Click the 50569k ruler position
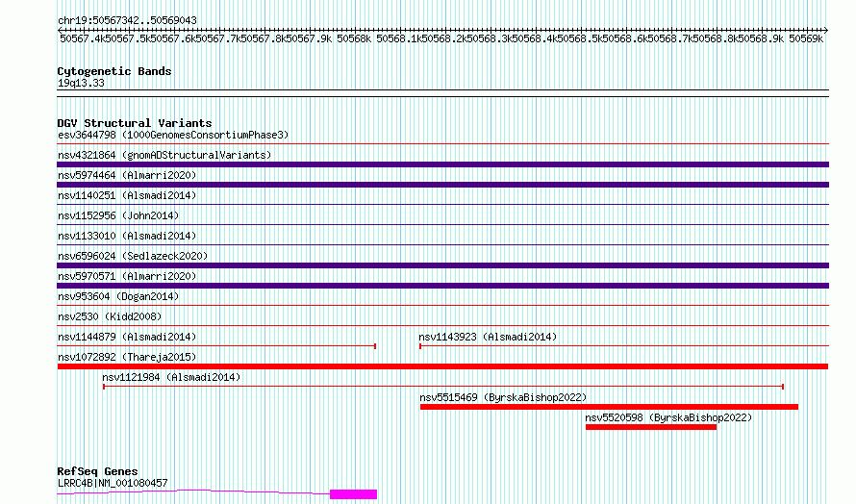Image resolution: width=856 pixels, height=504 pixels. point(806,38)
